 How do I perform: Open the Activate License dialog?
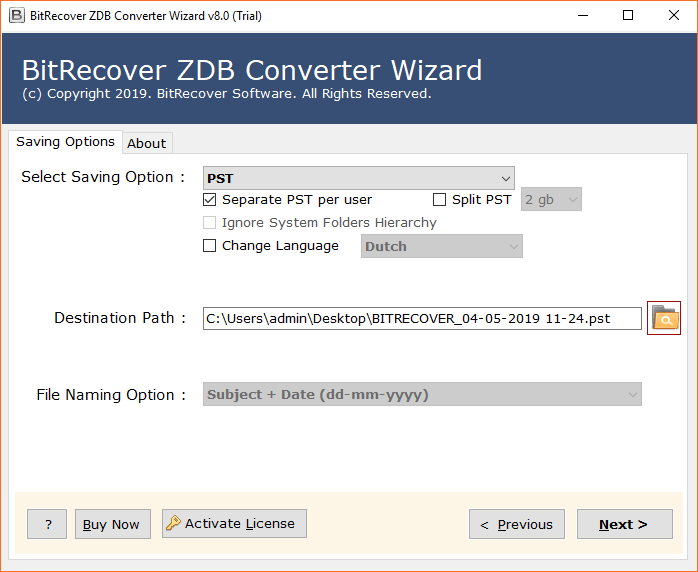(234, 523)
